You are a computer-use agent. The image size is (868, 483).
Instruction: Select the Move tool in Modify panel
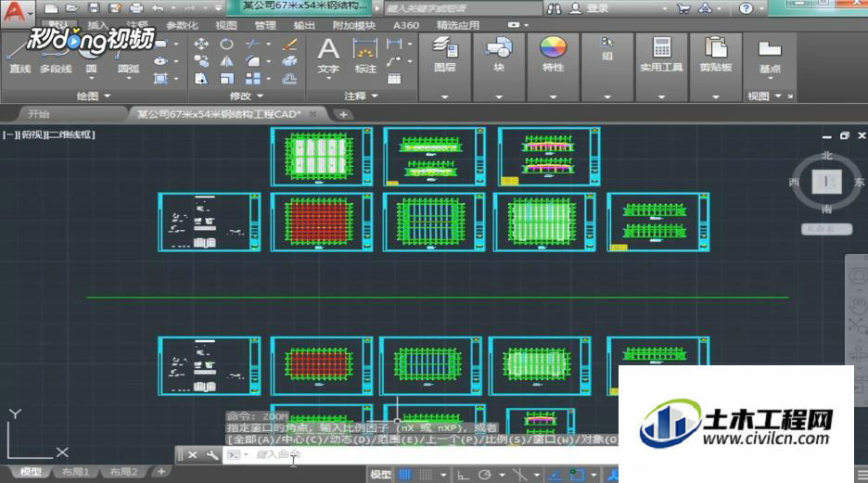click(x=201, y=44)
